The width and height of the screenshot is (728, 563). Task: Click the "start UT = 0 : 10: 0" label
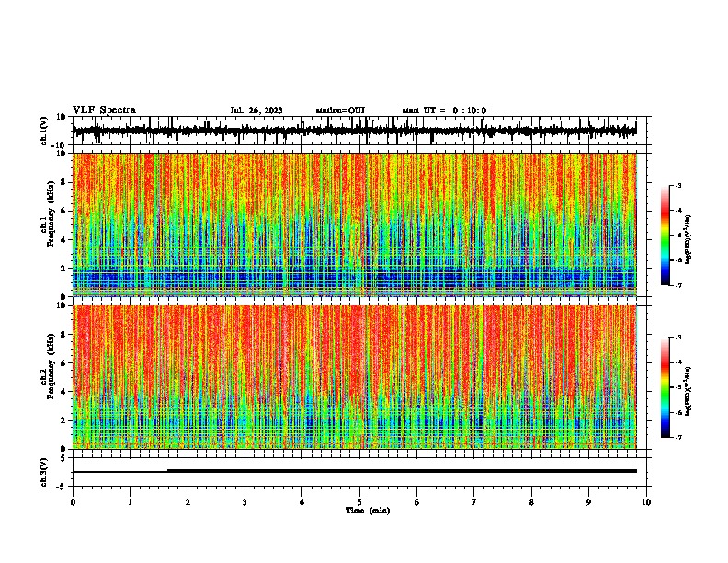point(444,110)
